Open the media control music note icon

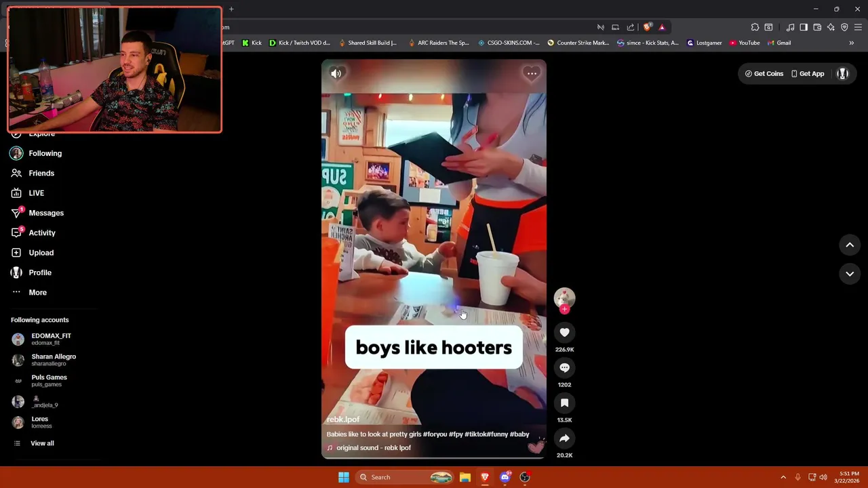790,27
